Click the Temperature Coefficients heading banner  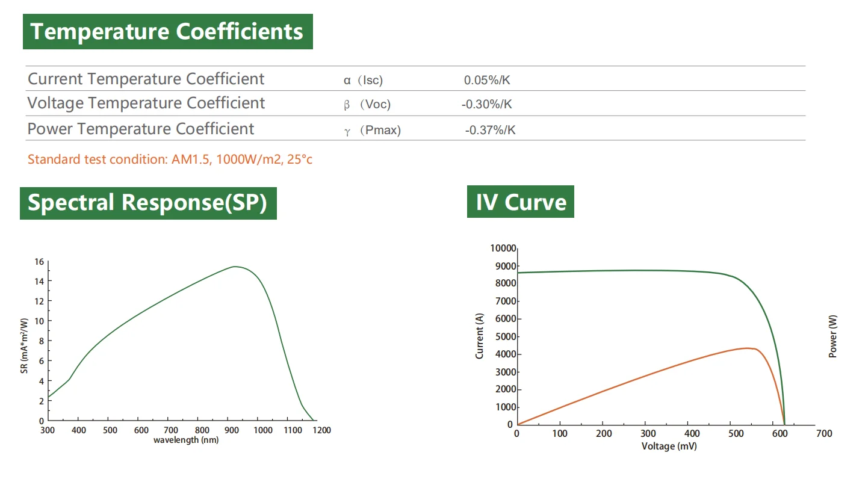click(x=167, y=31)
